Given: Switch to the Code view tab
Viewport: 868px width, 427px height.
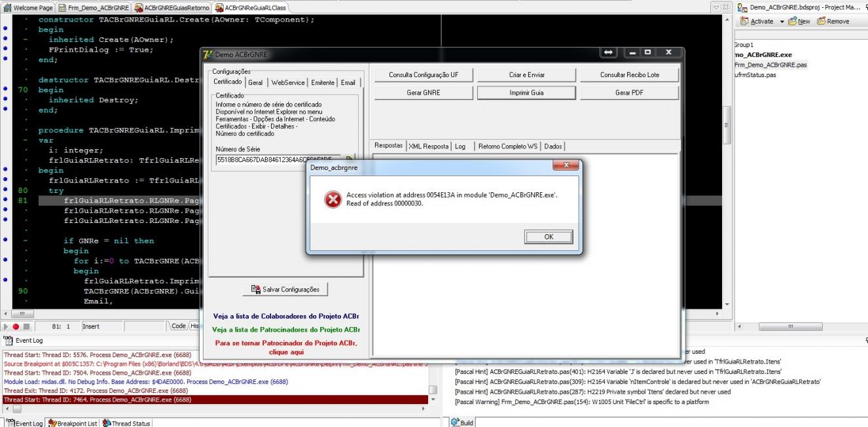Looking at the screenshot, I should 179,326.
